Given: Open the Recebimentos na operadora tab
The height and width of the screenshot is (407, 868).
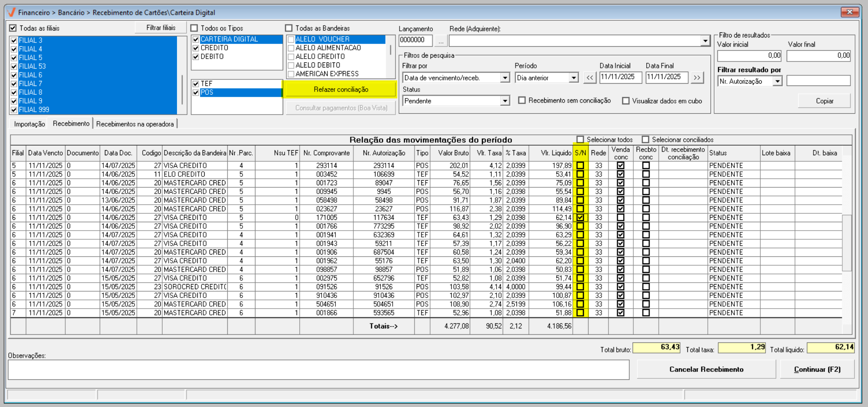Looking at the screenshot, I should click(135, 124).
